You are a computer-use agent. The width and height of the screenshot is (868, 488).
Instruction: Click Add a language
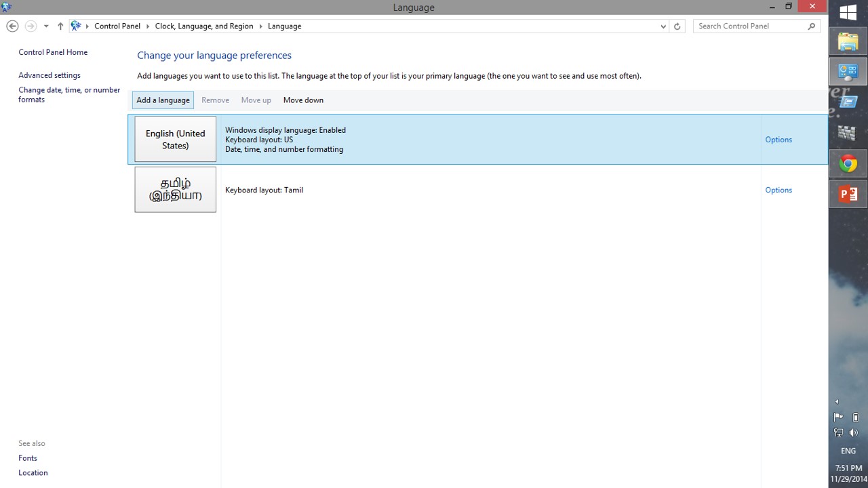[x=163, y=100]
